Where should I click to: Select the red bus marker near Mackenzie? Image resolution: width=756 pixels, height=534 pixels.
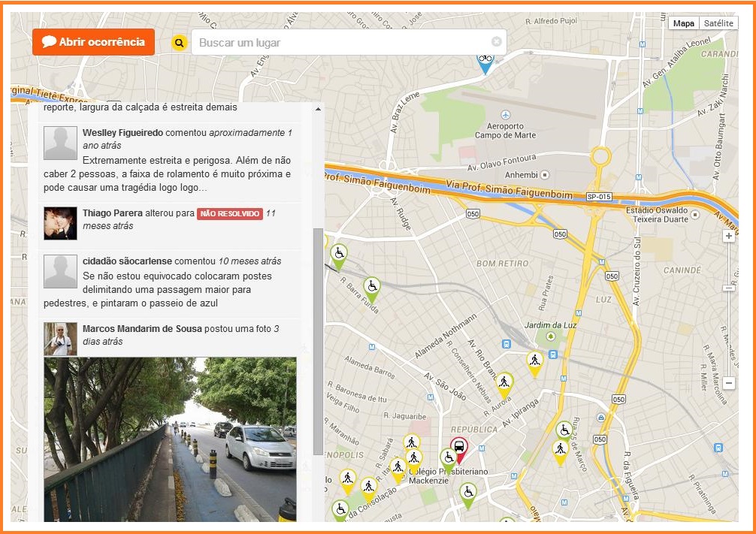coord(458,449)
